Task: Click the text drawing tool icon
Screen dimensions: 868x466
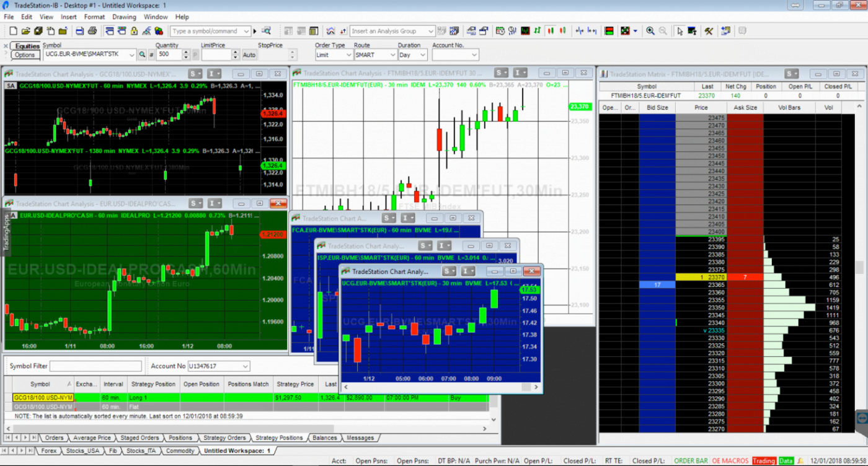Action: coord(692,31)
